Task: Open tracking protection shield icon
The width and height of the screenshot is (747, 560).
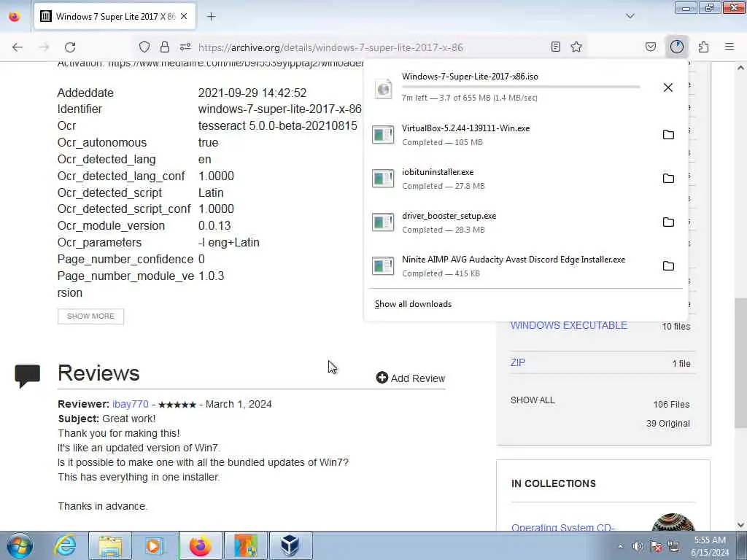Action: coord(144,47)
